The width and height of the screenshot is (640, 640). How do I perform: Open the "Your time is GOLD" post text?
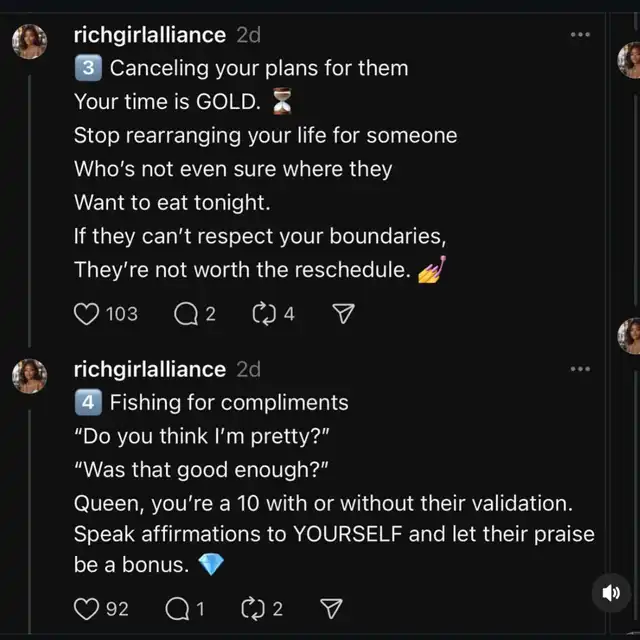(x=172, y=102)
